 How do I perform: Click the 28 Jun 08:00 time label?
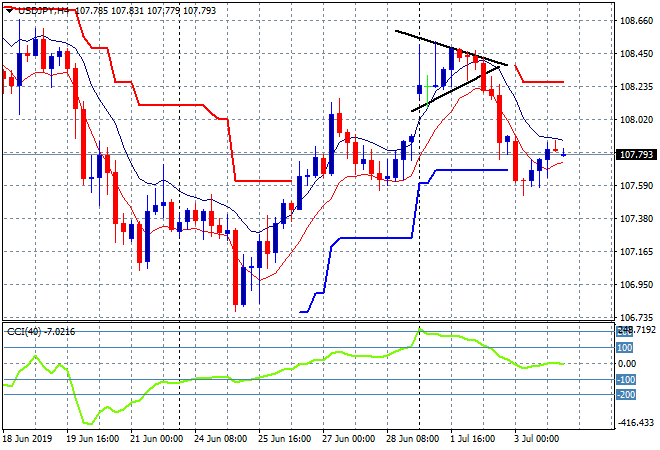click(x=413, y=439)
